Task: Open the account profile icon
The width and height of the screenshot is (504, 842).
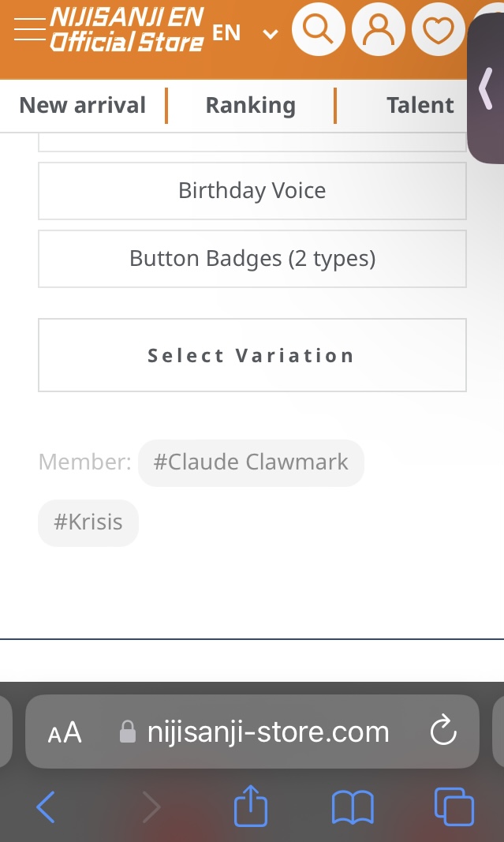Action: (379, 30)
